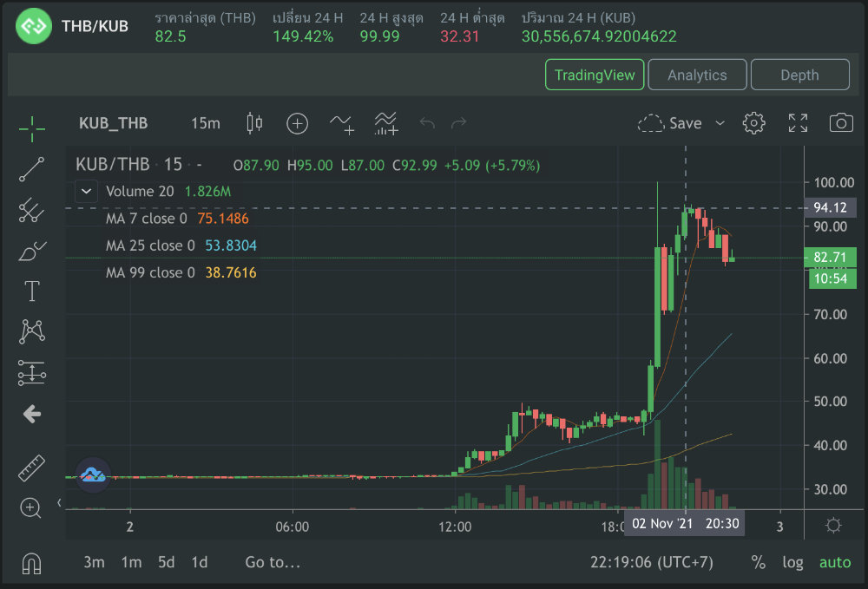Take a chart snapshot with camera icon
The image size is (868, 589).
840,123
